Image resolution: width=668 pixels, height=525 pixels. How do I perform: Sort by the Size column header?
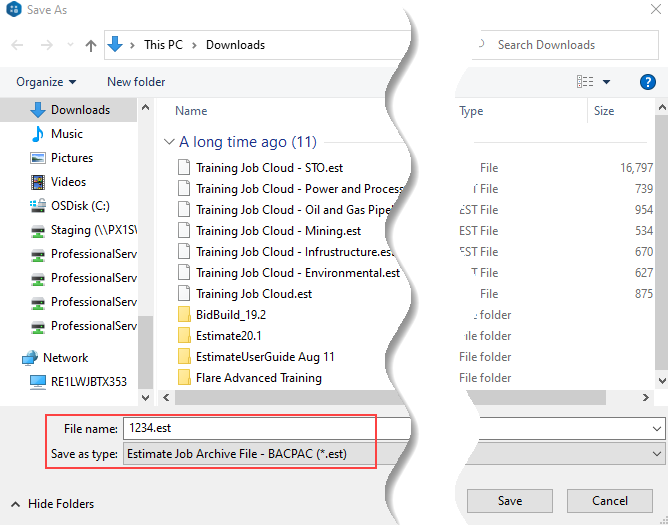[604, 111]
